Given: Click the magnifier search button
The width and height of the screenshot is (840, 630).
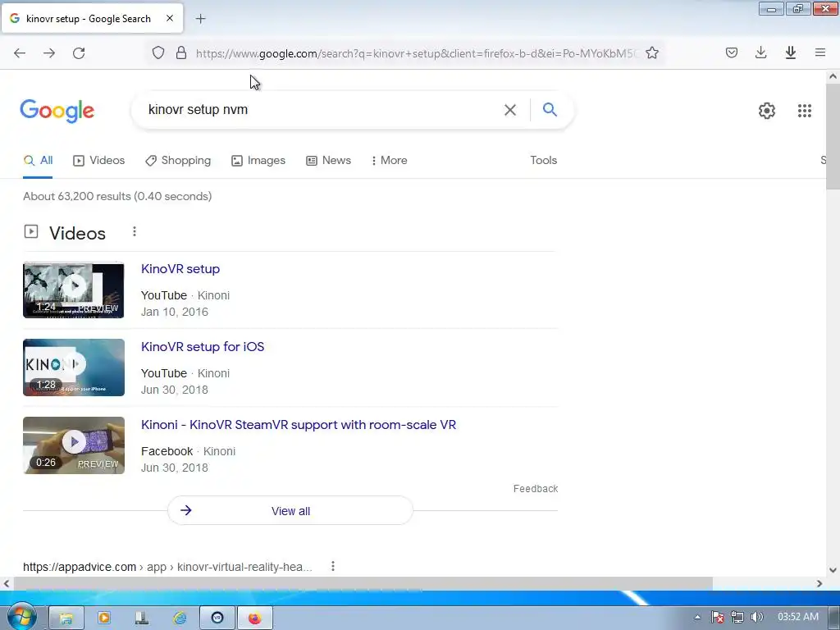Looking at the screenshot, I should pos(550,110).
